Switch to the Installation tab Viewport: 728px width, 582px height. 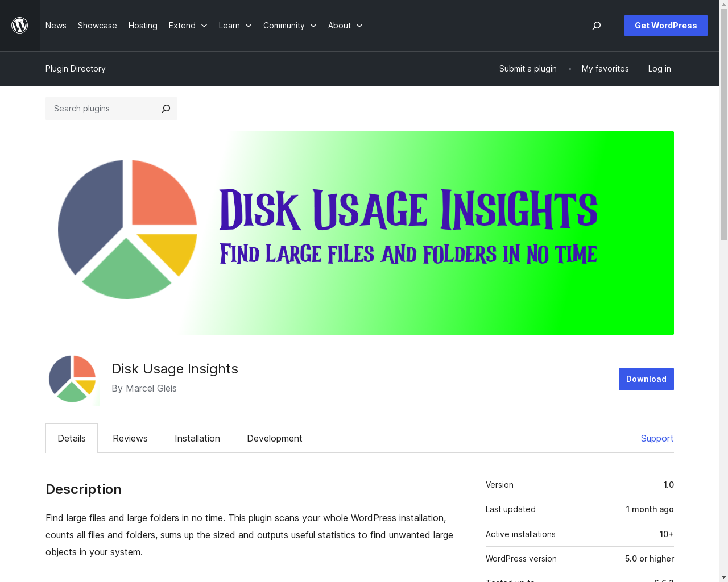click(197, 438)
